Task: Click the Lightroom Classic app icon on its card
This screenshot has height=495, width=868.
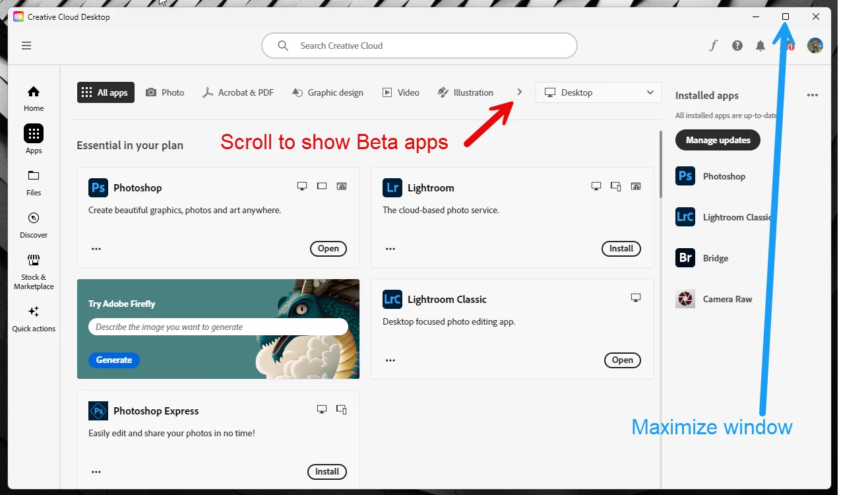Action: (x=392, y=299)
